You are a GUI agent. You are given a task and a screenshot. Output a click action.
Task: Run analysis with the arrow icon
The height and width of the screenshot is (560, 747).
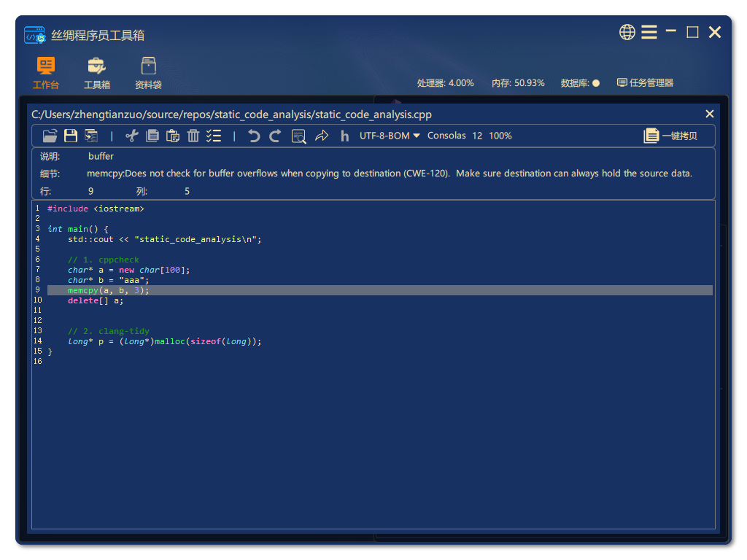pos(322,136)
